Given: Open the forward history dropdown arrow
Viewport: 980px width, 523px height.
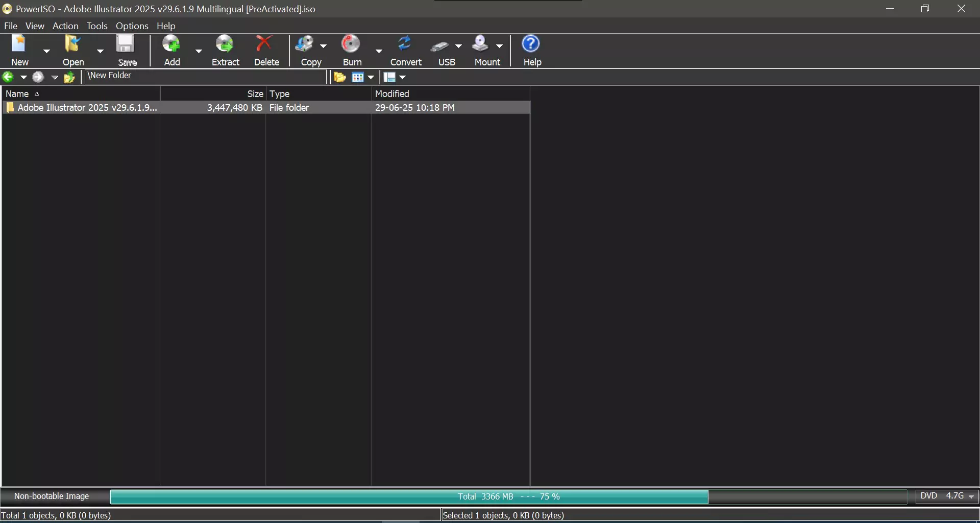Looking at the screenshot, I should click(x=54, y=77).
